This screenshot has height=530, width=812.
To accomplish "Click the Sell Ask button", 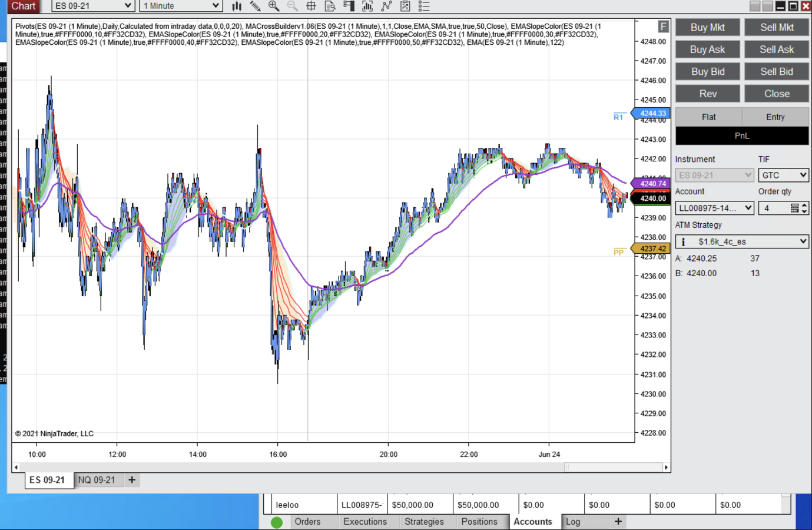I will pyautogui.click(x=777, y=50).
